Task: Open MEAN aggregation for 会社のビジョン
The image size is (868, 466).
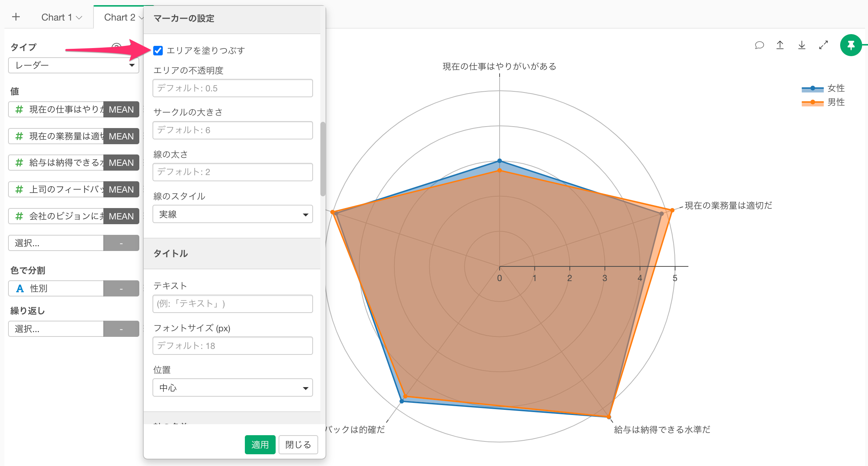Action: pos(121,216)
